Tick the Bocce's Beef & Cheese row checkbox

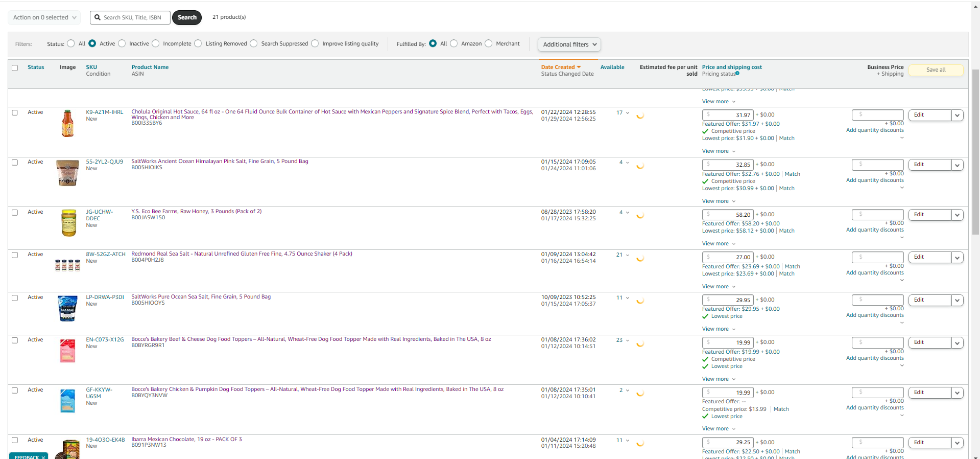point(15,340)
